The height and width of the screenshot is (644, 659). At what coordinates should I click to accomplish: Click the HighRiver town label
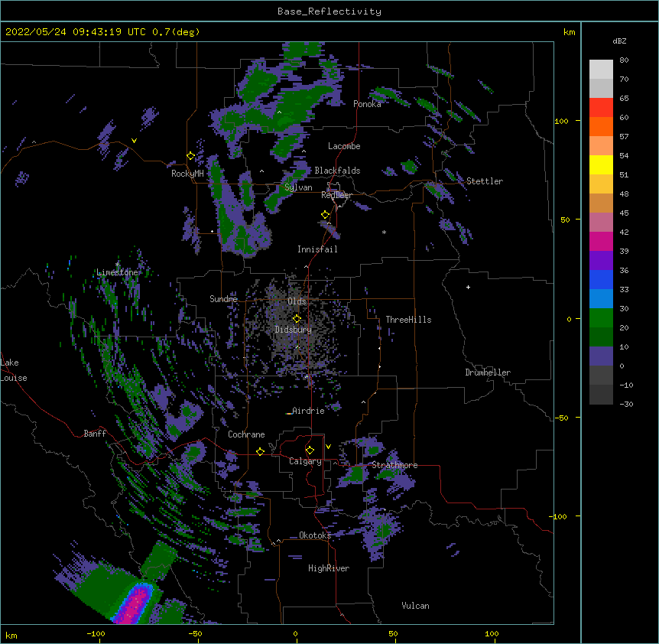click(329, 568)
